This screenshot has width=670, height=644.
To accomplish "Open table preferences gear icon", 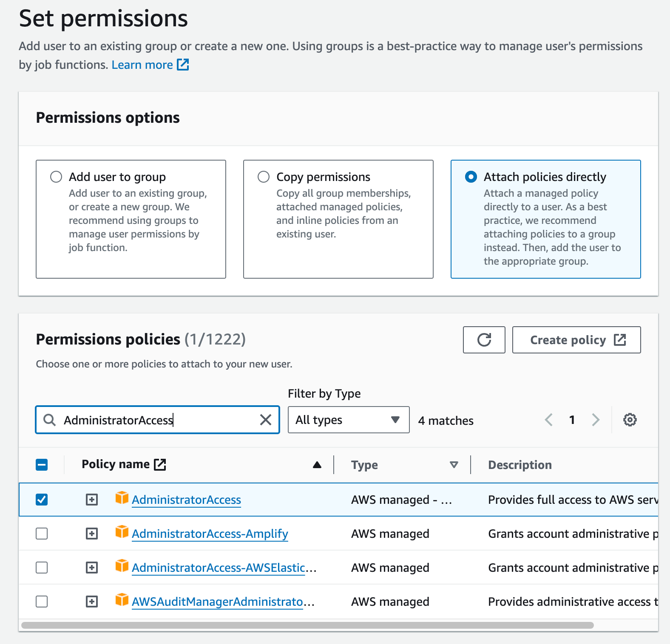I will 630,420.
